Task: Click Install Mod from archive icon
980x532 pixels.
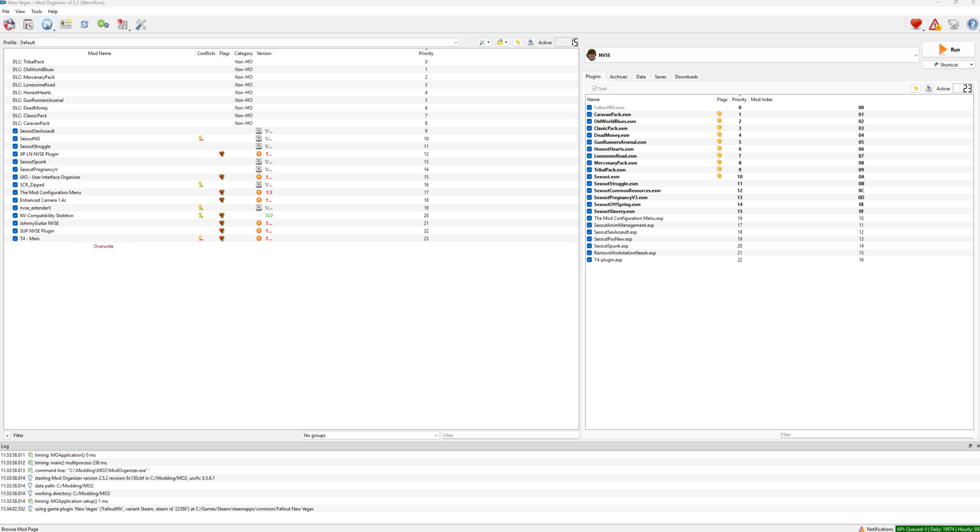Action: coord(28,24)
